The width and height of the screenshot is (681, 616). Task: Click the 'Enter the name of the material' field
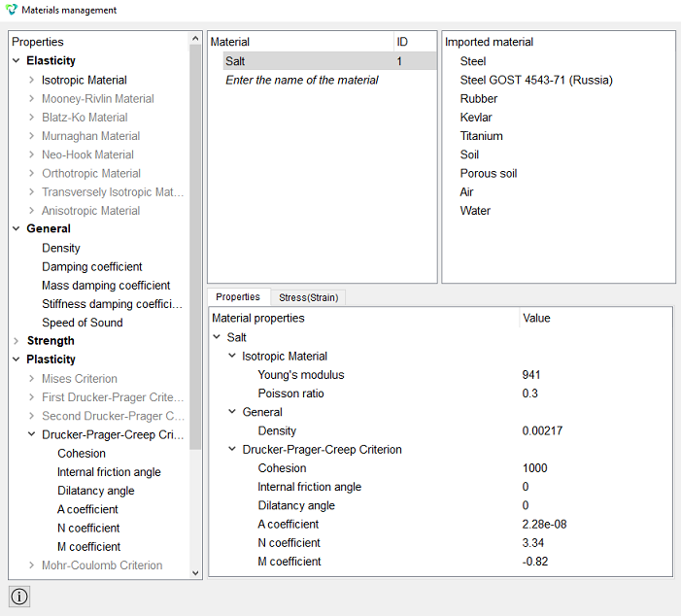302,80
